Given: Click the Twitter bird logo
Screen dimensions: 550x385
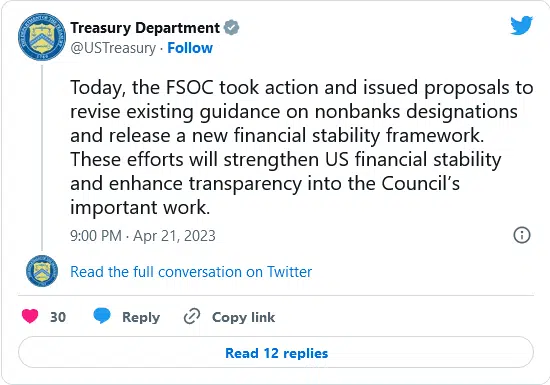Looking at the screenshot, I should tap(522, 25).
